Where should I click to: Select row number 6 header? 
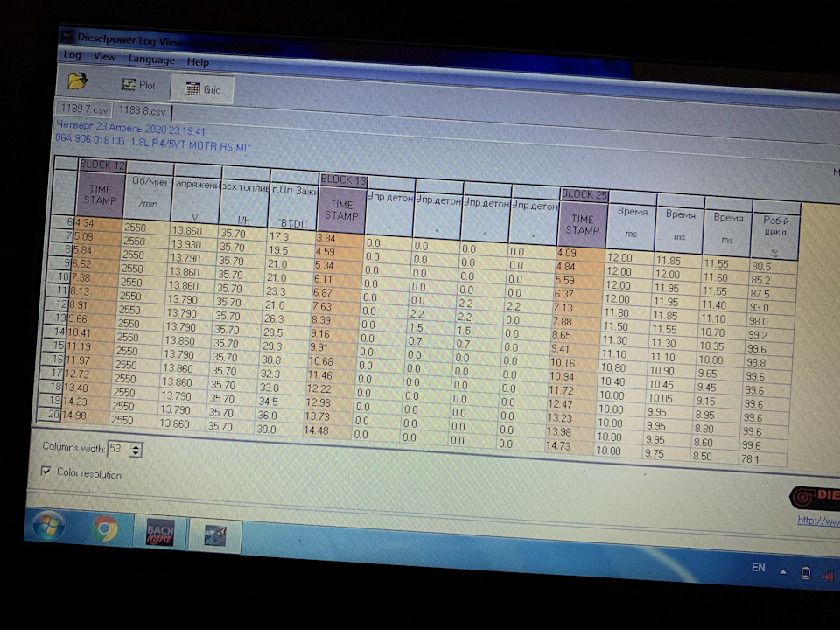pyautogui.click(x=64, y=221)
